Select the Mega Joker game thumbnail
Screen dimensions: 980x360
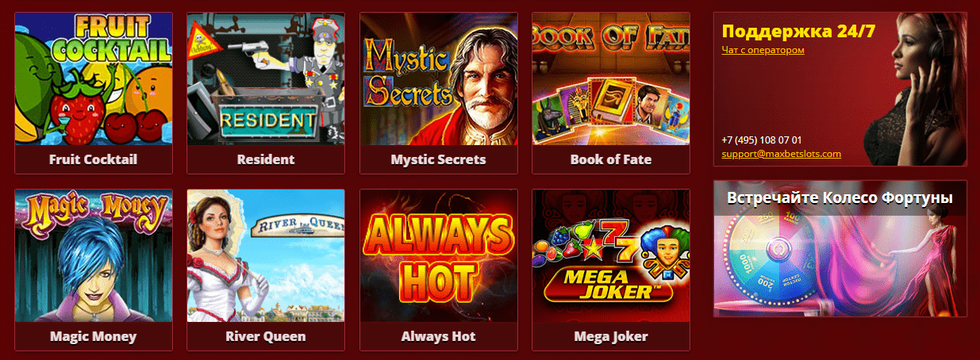[611, 255]
